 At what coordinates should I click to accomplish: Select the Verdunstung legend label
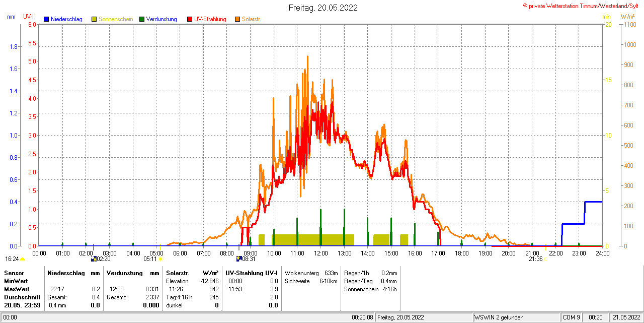[162, 19]
